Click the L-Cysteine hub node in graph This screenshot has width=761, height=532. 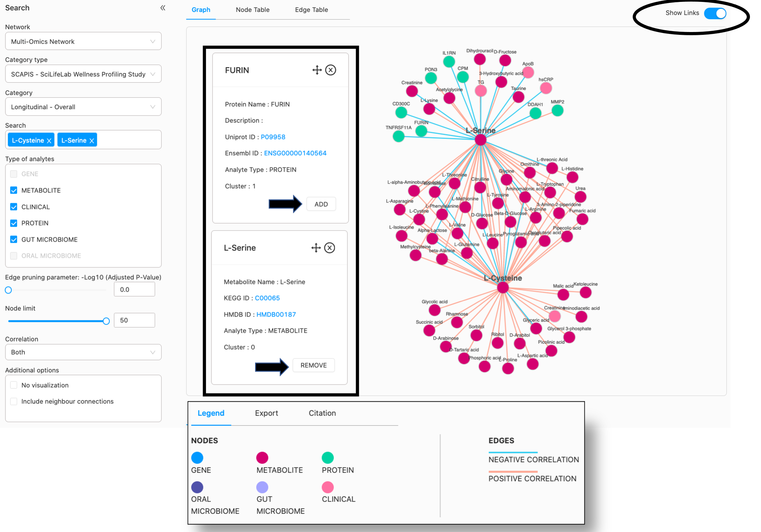click(502, 287)
